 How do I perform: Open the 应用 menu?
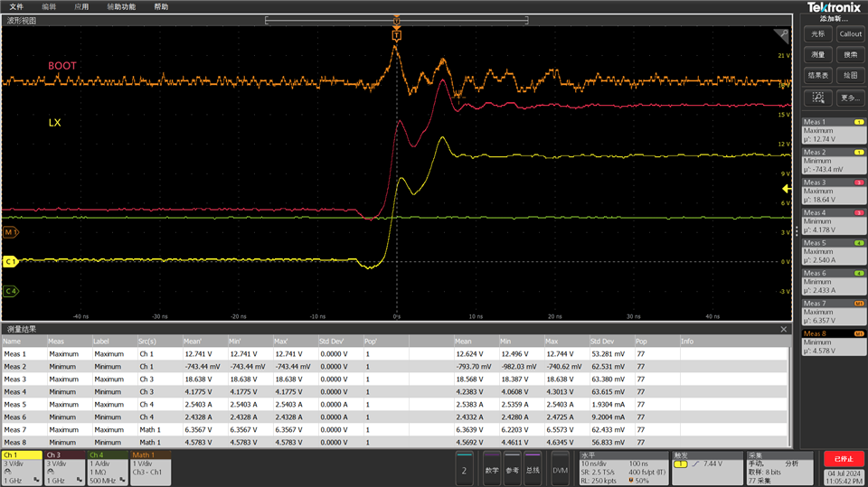coord(81,6)
